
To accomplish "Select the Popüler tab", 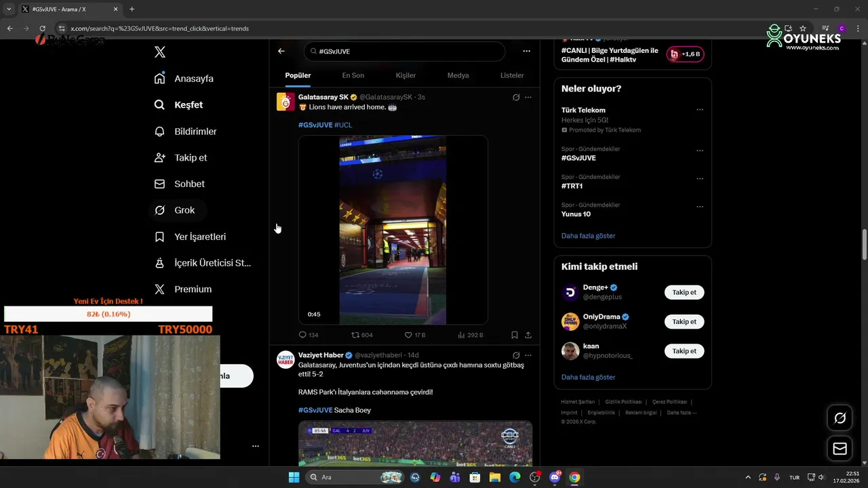I will (298, 75).
